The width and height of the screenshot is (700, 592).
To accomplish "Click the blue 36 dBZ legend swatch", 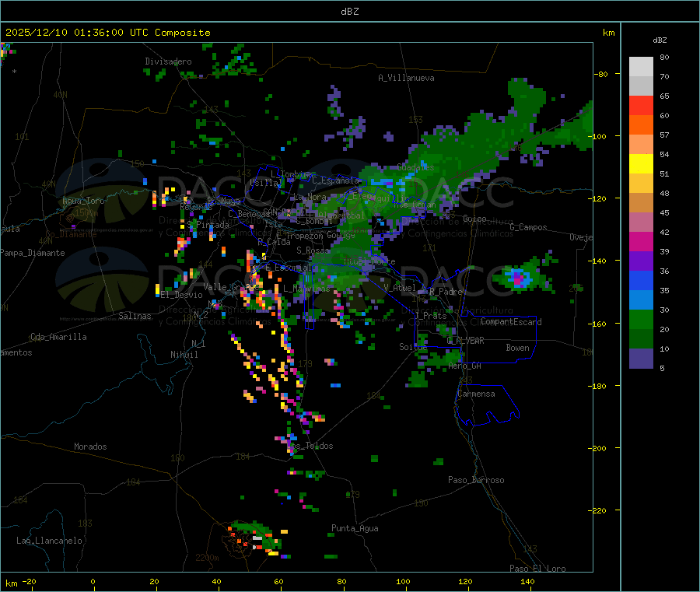I will [641, 280].
